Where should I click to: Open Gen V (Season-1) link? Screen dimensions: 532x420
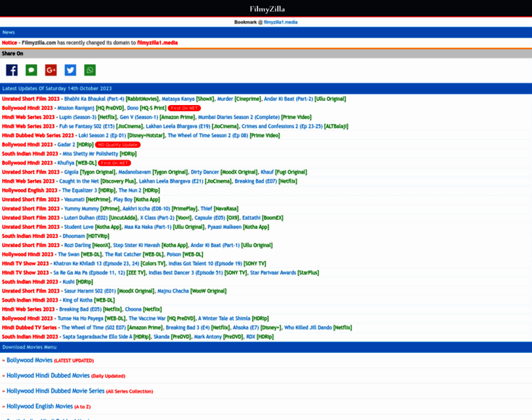point(139,117)
